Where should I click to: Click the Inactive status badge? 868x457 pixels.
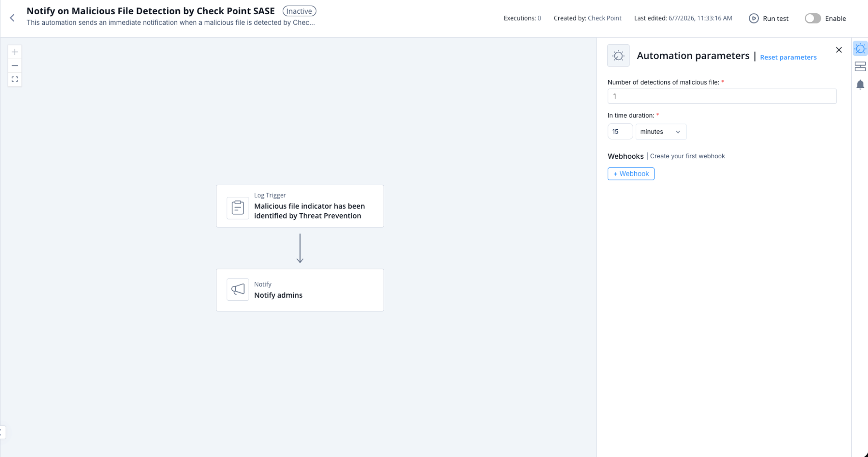tap(299, 11)
